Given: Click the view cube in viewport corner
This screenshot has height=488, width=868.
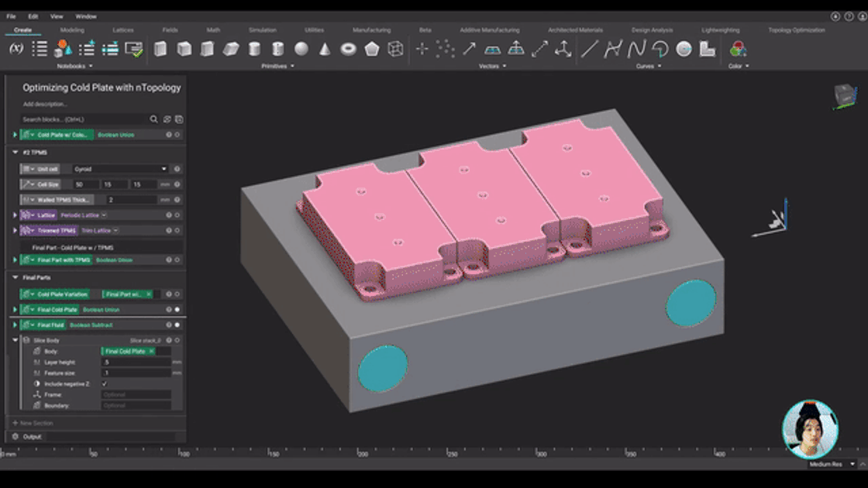Looking at the screenshot, I should click(845, 96).
